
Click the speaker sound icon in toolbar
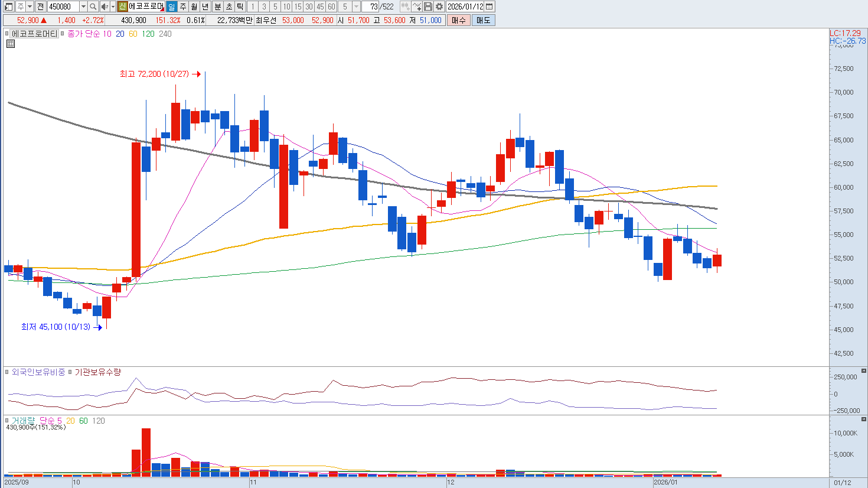coord(105,6)
